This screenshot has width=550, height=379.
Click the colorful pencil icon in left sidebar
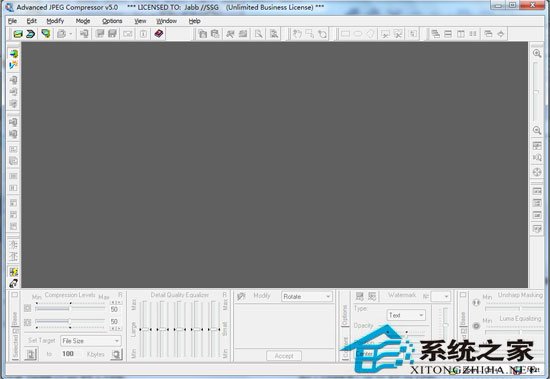click(x=13, y=65)
